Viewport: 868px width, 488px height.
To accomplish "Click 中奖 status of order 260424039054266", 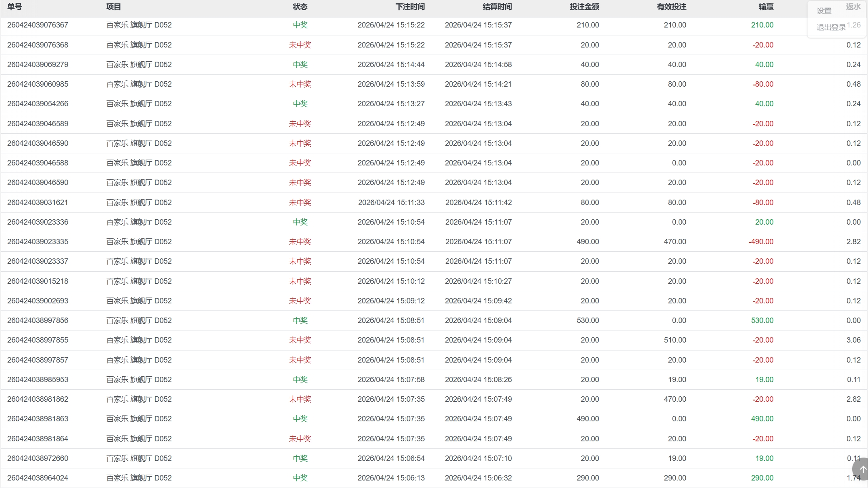I will [x=300, y=104].
